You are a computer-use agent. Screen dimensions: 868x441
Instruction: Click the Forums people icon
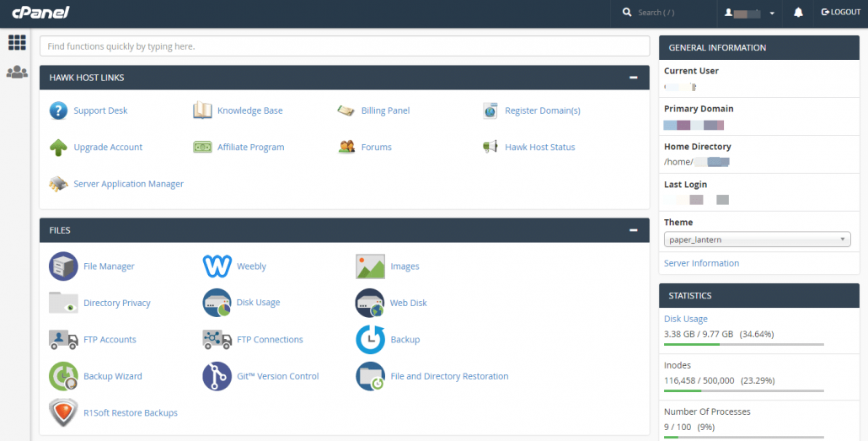coord(346,148)
